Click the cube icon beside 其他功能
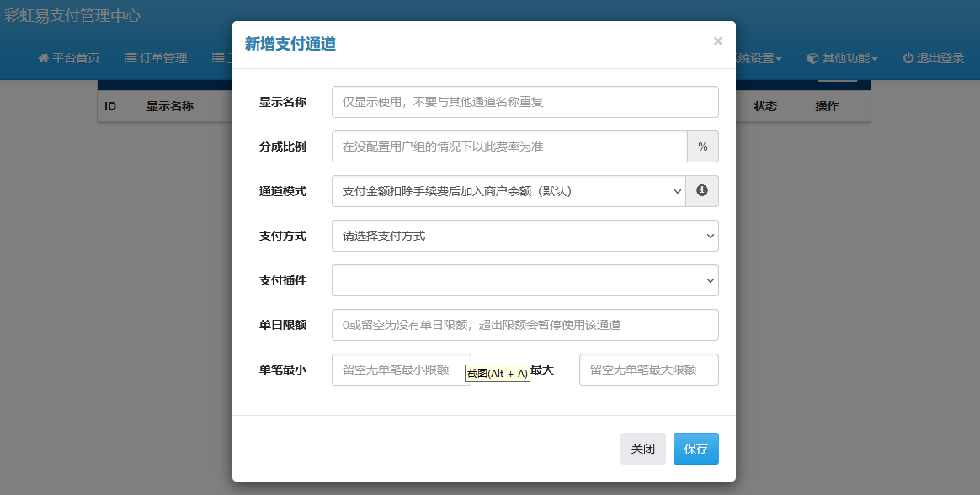This screenshot has height=495, width=980. click(811, 58)
